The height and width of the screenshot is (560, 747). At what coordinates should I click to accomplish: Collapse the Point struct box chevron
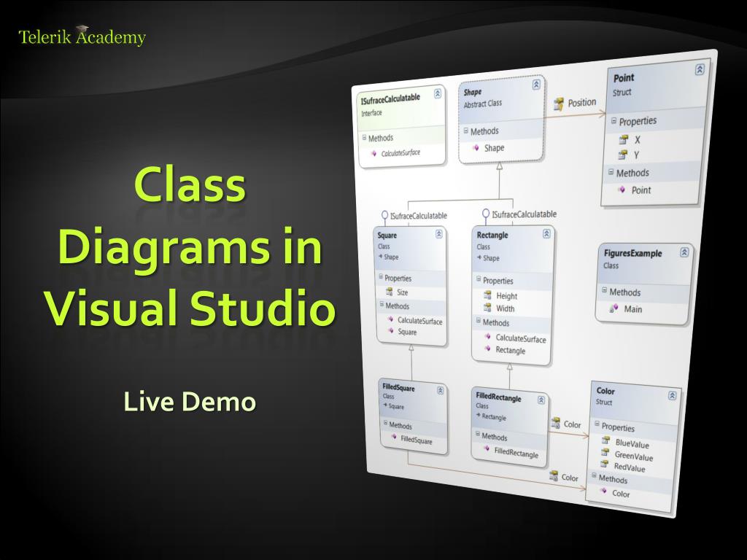[700, 69]
